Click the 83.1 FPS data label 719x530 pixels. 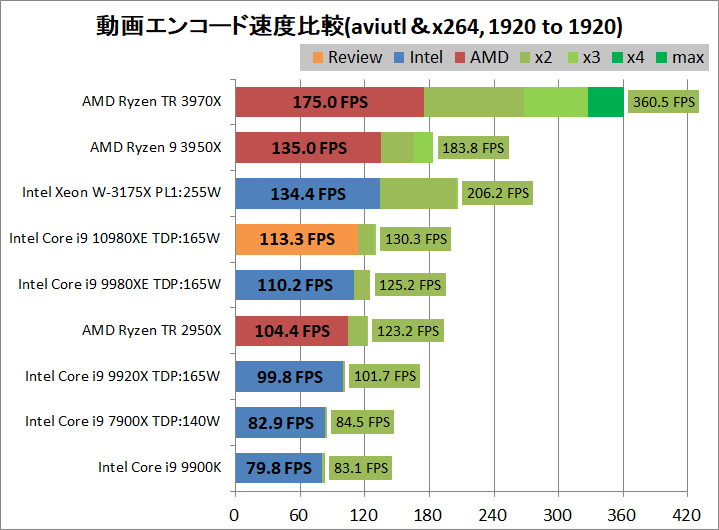pyautogui.click(x=360, y=468)
